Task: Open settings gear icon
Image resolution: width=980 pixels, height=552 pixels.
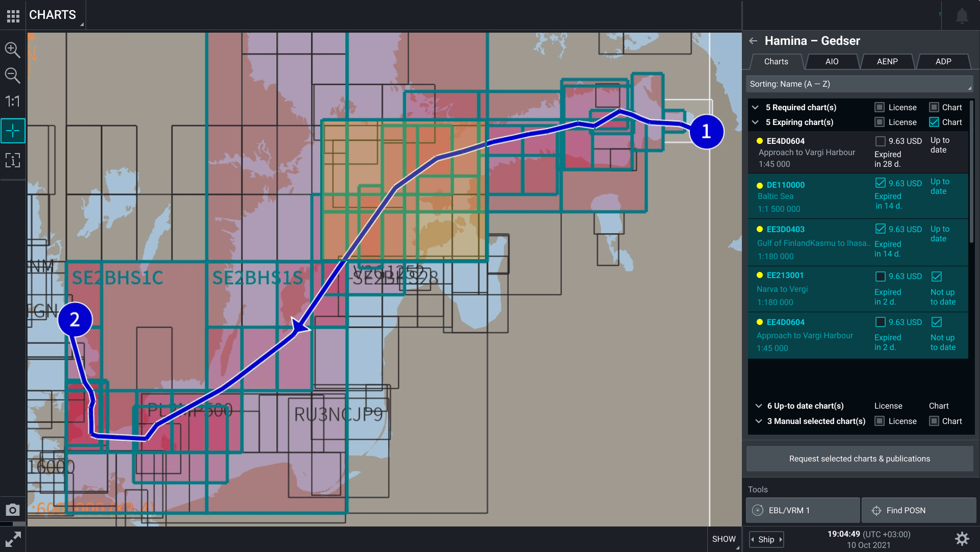Action: pyautogui.click(x=962, y=539)
